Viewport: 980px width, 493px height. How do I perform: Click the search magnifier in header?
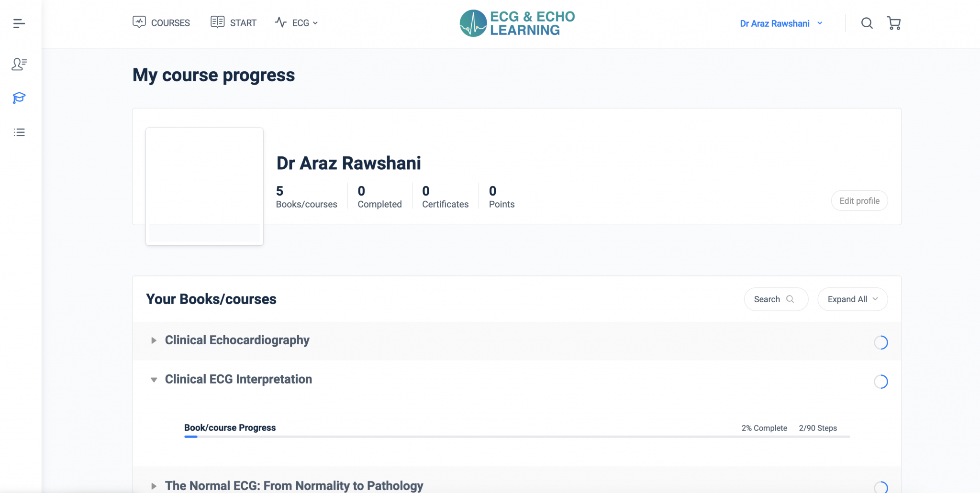(867, 23)
